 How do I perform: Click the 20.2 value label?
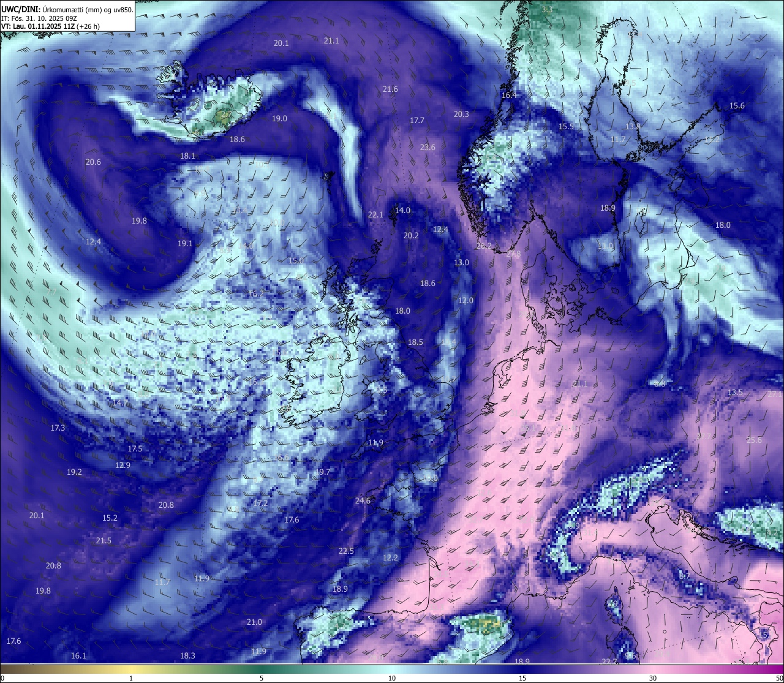pyautogui.click(x=411, y=236)
